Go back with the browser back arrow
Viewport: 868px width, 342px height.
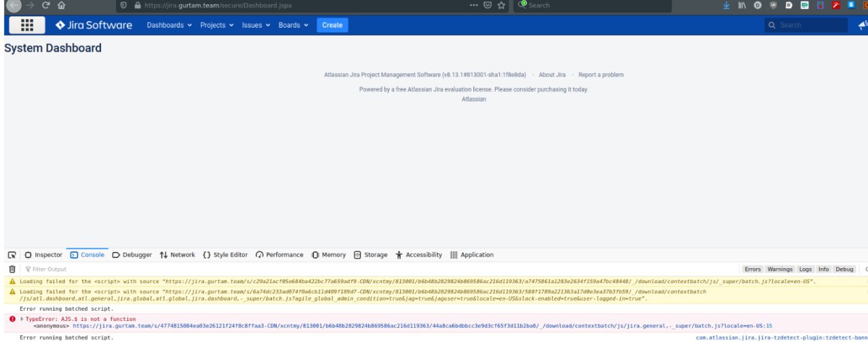coord(14,5)
